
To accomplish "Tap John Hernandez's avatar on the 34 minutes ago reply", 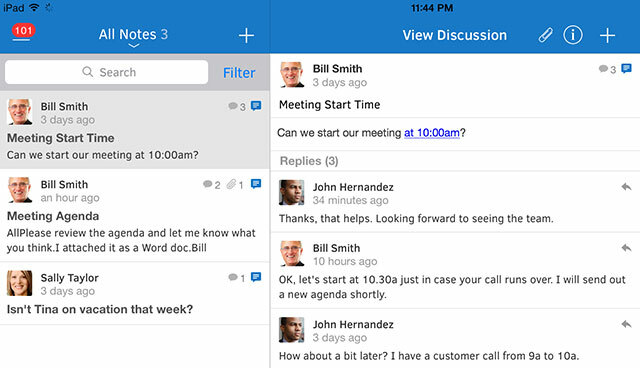I will click(291, 193).
